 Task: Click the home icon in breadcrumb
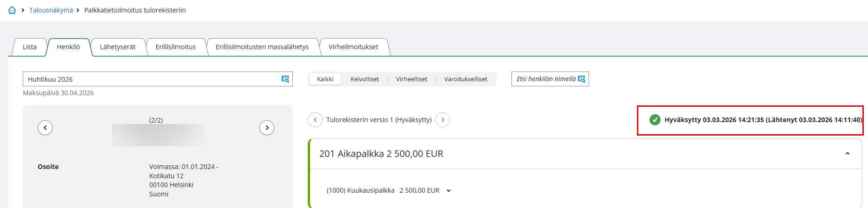(x=12, y=10)
